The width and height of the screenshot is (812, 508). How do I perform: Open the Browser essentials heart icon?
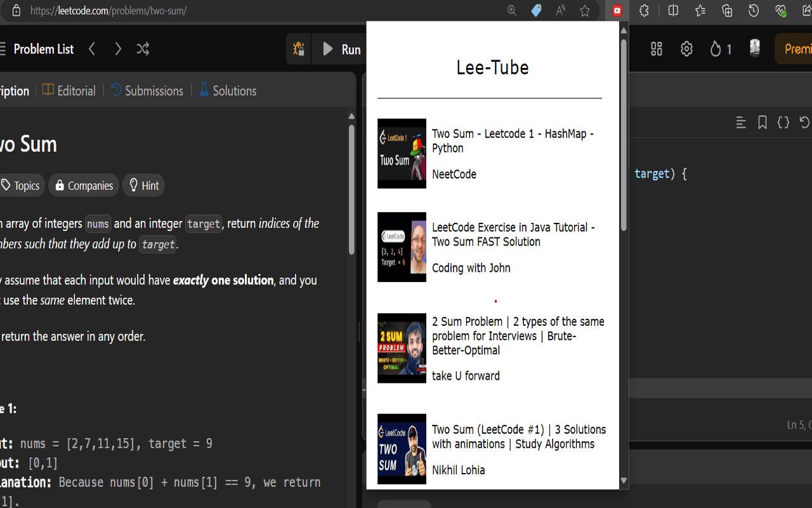pyautogui.click(x=781, y=11)
